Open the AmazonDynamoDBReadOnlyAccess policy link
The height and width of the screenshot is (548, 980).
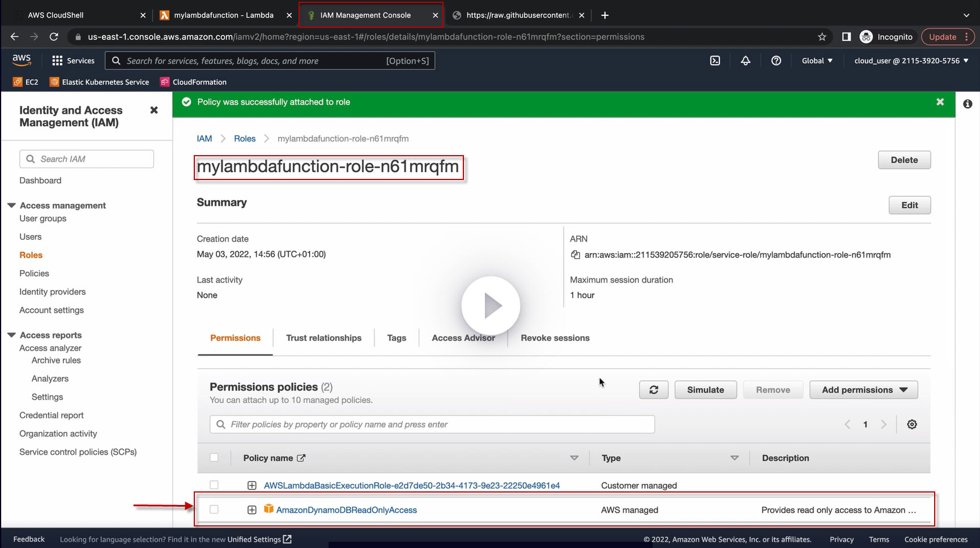(346, 510)
